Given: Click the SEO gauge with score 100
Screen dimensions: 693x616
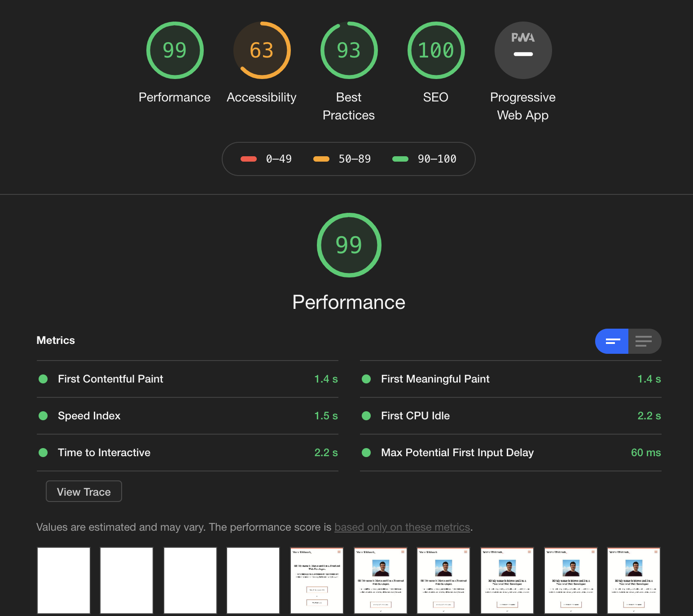Looking at the screenshot, I should click(435, 50).
